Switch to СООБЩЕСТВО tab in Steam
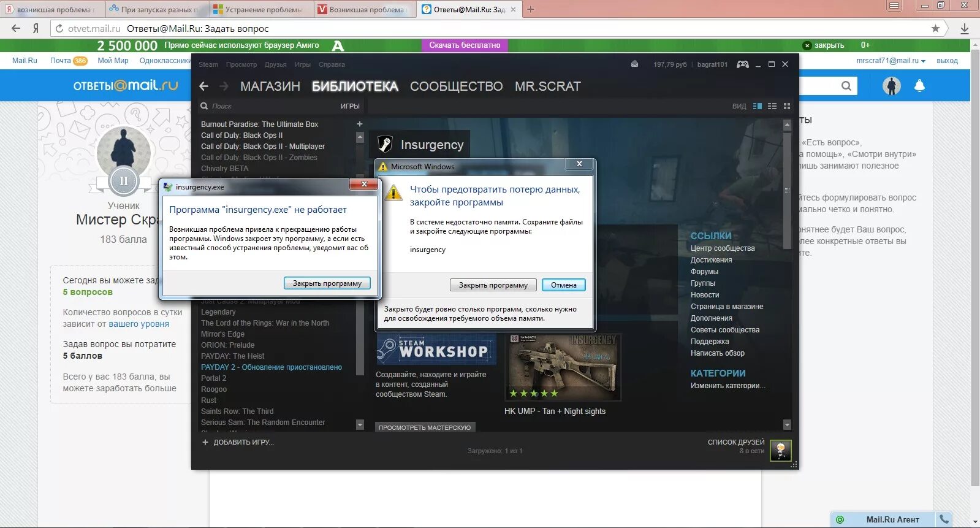Screen dimensions: 980x528 pos(457,86)
